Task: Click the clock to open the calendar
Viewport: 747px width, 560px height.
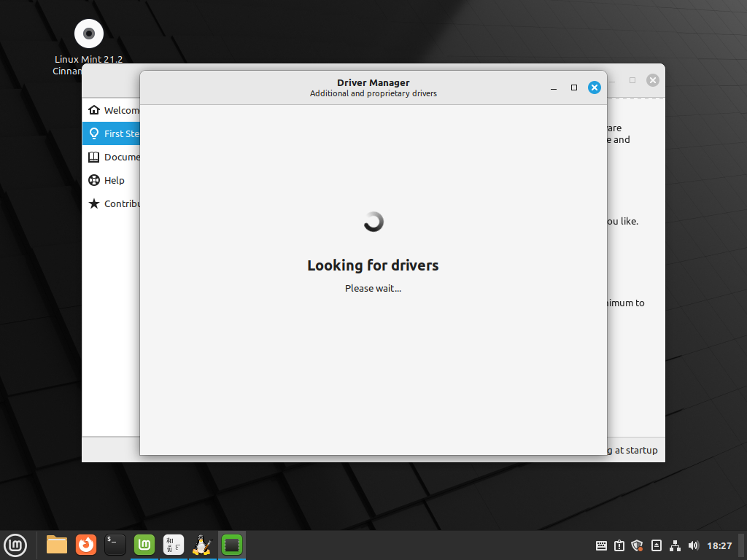Action: point(719,545)
